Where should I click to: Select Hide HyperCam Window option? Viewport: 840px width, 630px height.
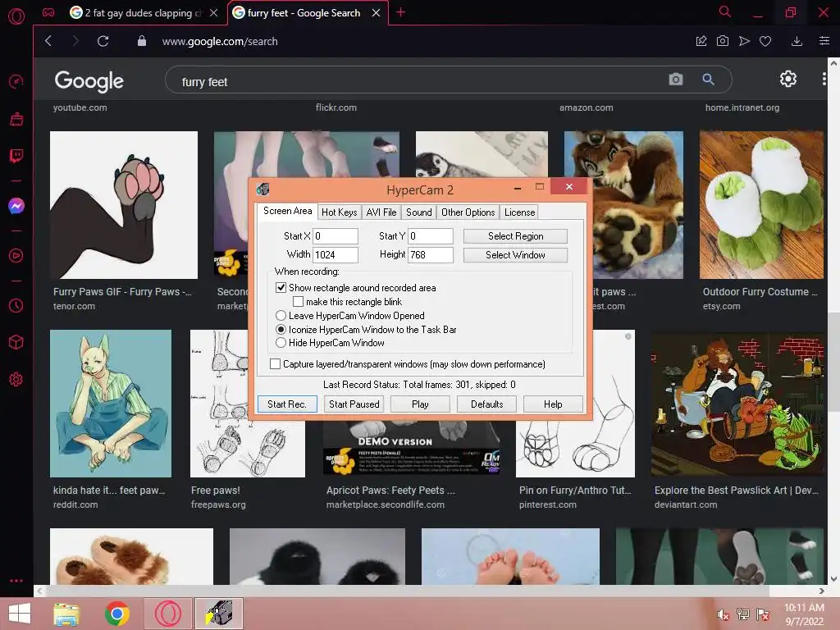281,343
